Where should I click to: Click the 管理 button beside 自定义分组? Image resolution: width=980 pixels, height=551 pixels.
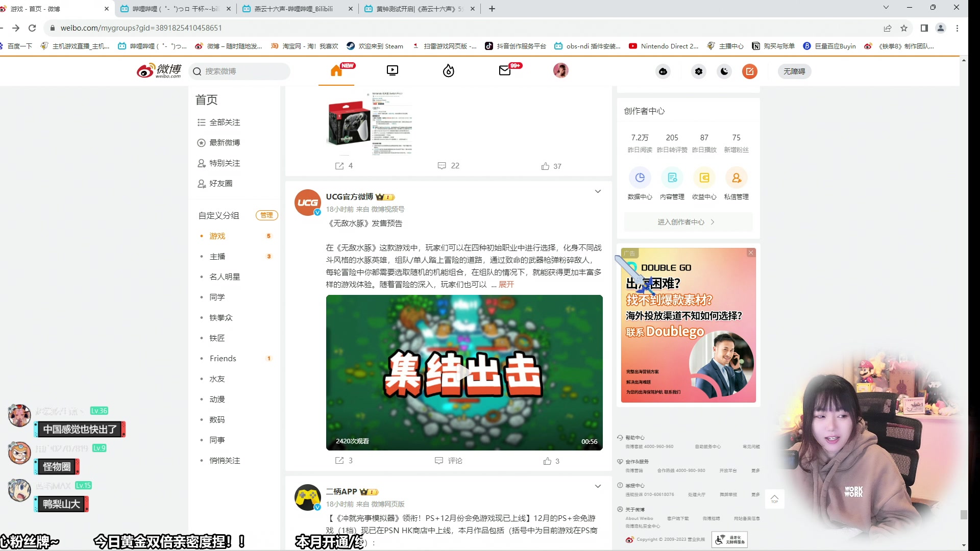click(266, 215)
